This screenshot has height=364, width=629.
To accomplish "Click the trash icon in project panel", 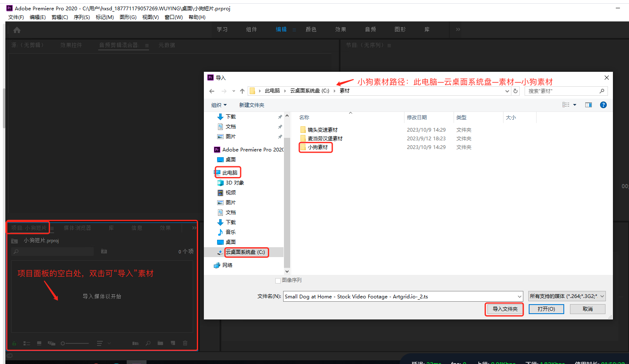I will (185, 343).
